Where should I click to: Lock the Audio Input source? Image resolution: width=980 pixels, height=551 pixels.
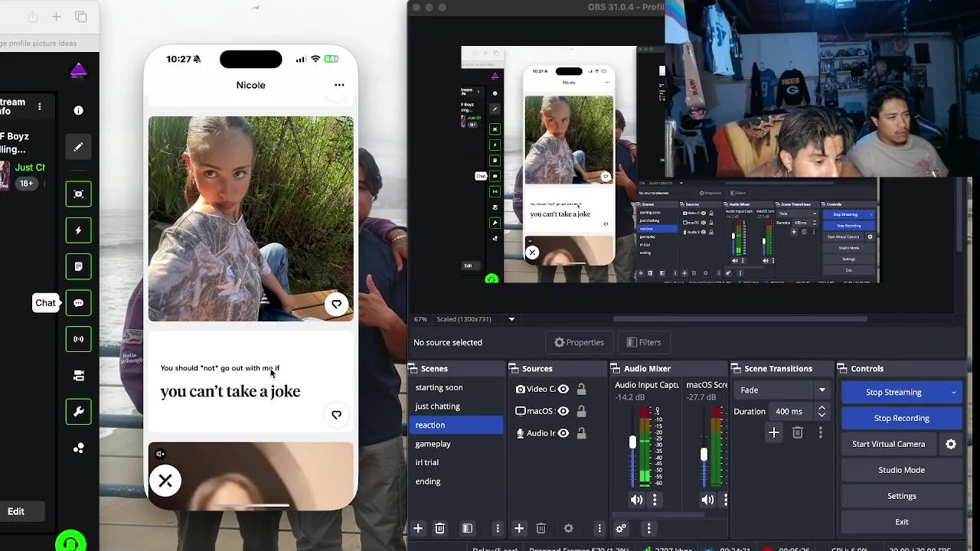(581, 433)
